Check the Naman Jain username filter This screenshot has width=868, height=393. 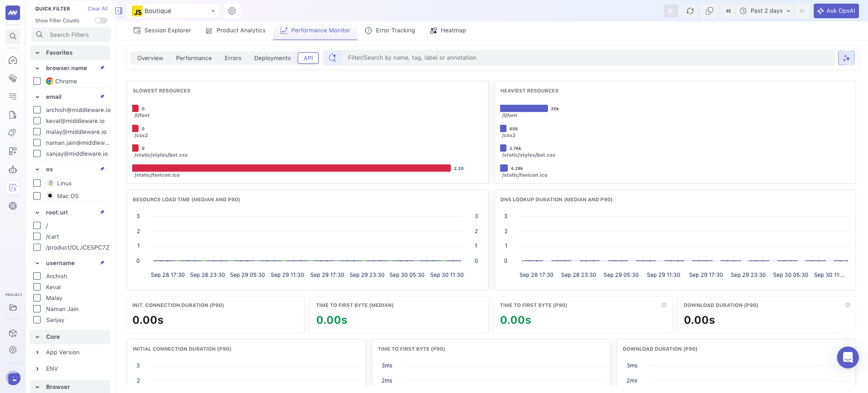(37, 309)
